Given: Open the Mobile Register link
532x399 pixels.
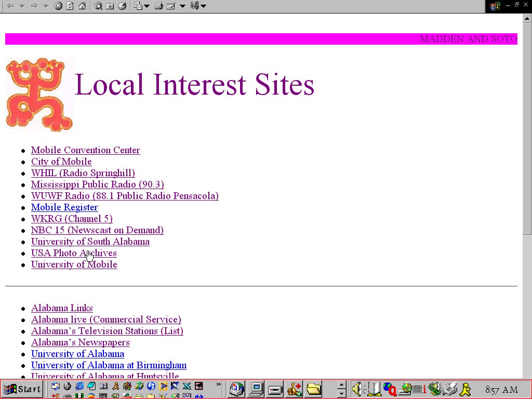Looking at the screenshot, I should point(64,207).
